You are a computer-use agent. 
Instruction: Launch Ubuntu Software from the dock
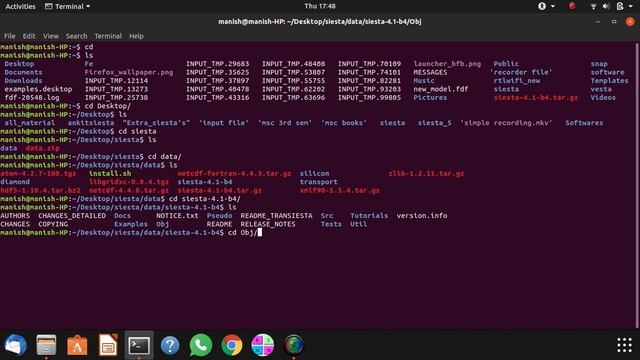77,345
